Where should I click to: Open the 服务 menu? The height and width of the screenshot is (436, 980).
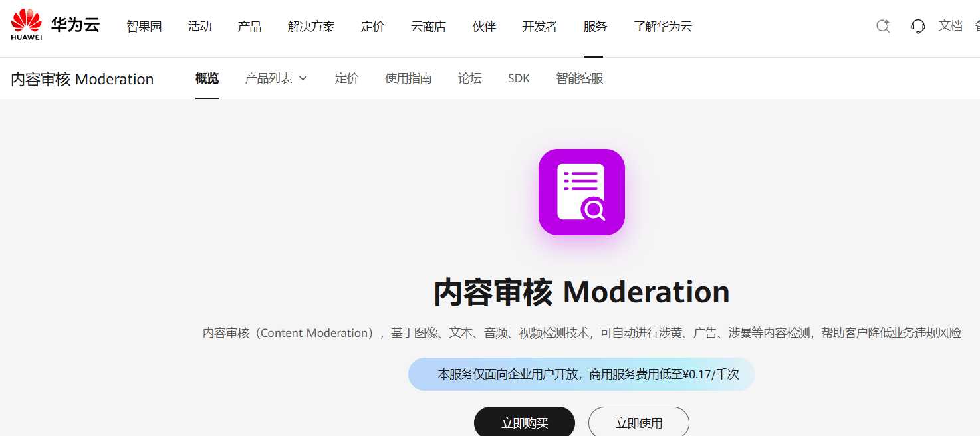pos(596,27)
